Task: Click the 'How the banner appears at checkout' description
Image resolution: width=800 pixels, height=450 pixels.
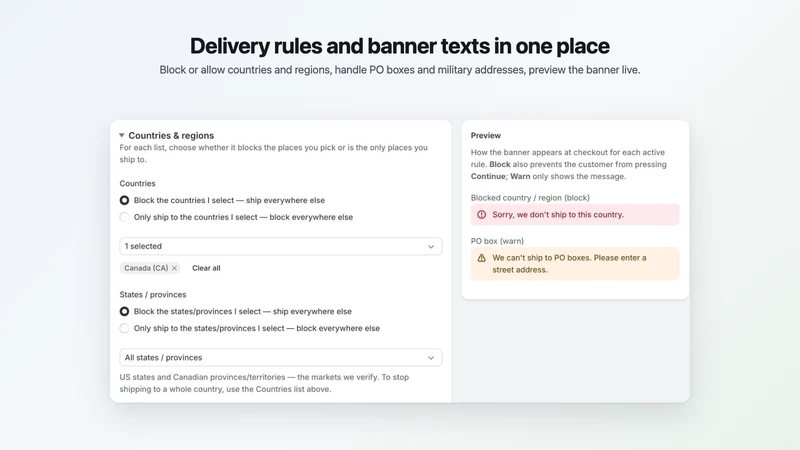Action: coord(568,164)
